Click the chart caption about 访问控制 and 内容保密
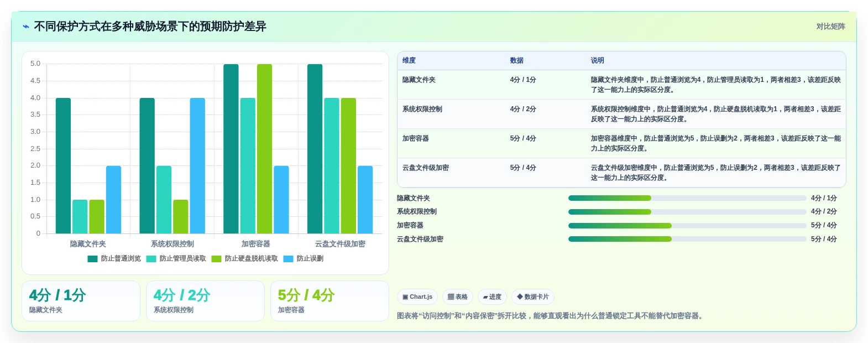Viewport: 868px width, 343px height. 551,316
